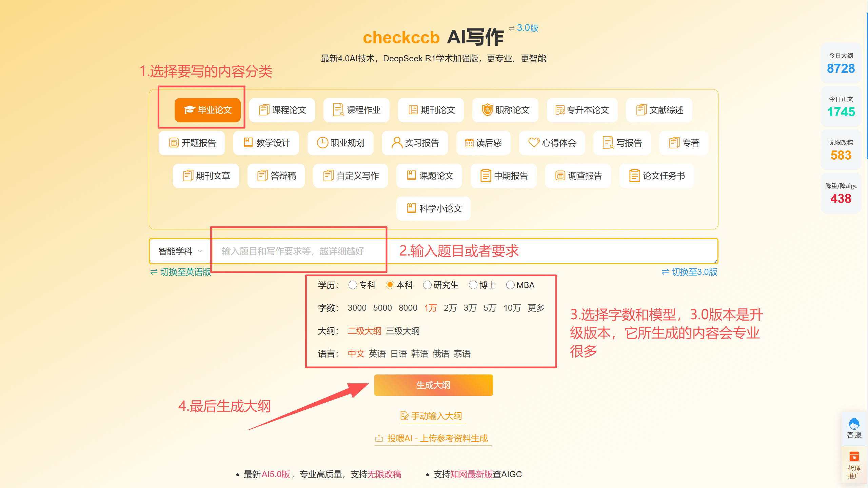Viewport: 868px width, 488px height.
Task: Open the 智能学科 subject dropdown
Action: click(180, 251)
